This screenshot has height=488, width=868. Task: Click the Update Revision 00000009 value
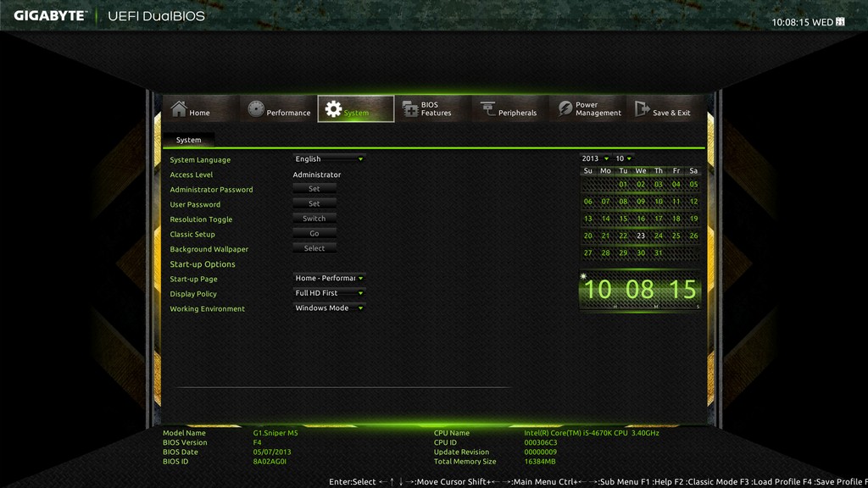540,452
